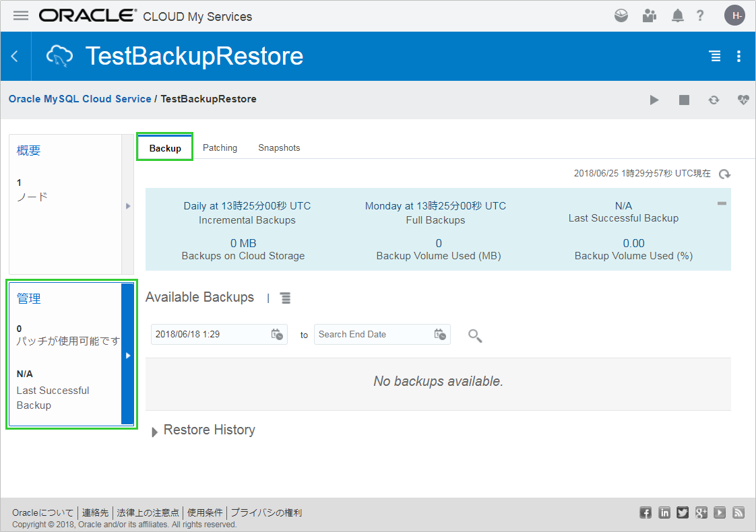Open the users icon in header
The width and height of the screenshot is (756, 532).
coord(650,16)
